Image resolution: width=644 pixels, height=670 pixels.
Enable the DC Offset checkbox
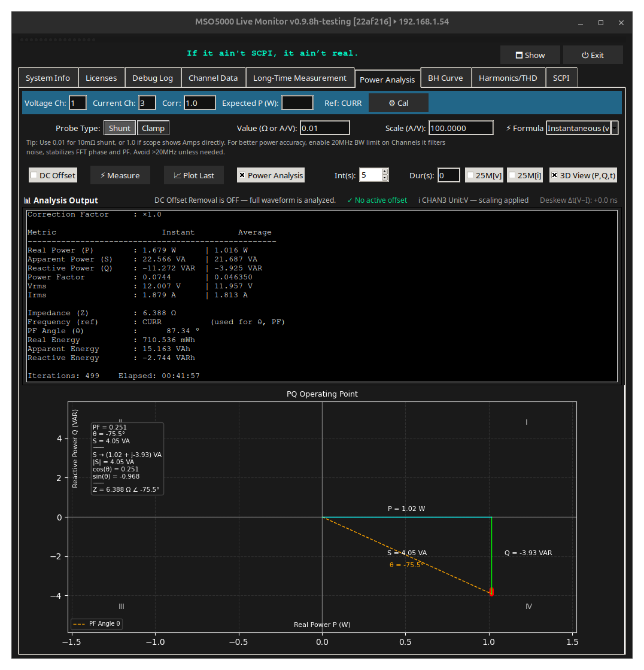tap(35, 175)
